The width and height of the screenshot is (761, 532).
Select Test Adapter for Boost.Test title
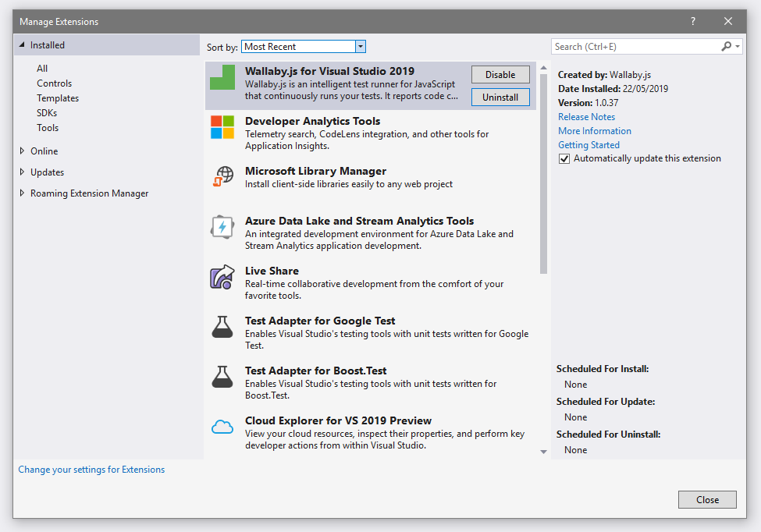pyautogui.click(x=315, y=371)
